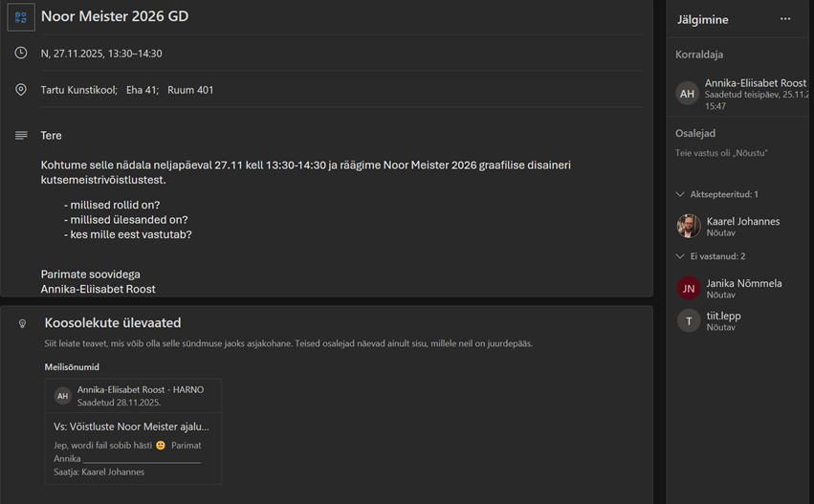Click the Jälgimine panel heading
The width and height of the screenshot is (814, 504).
click(x=702, y=19)
